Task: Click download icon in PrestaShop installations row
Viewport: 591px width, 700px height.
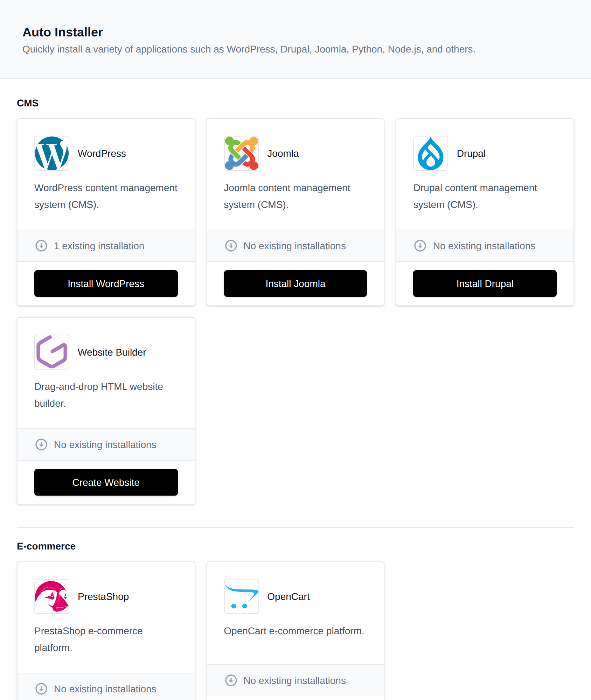Action: pyautogui.click(x=41, y=689)
